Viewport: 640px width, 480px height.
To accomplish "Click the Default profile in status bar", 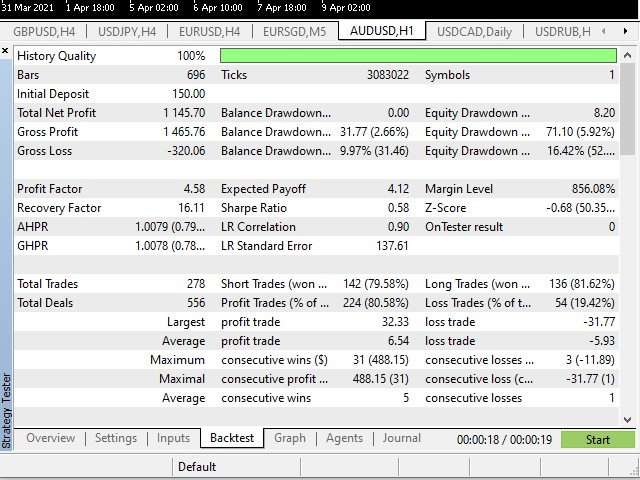I will (x=197, y=466).
